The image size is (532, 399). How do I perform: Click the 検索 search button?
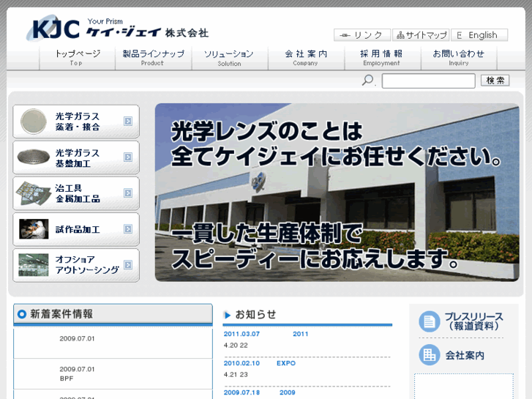tap(495, 81)
